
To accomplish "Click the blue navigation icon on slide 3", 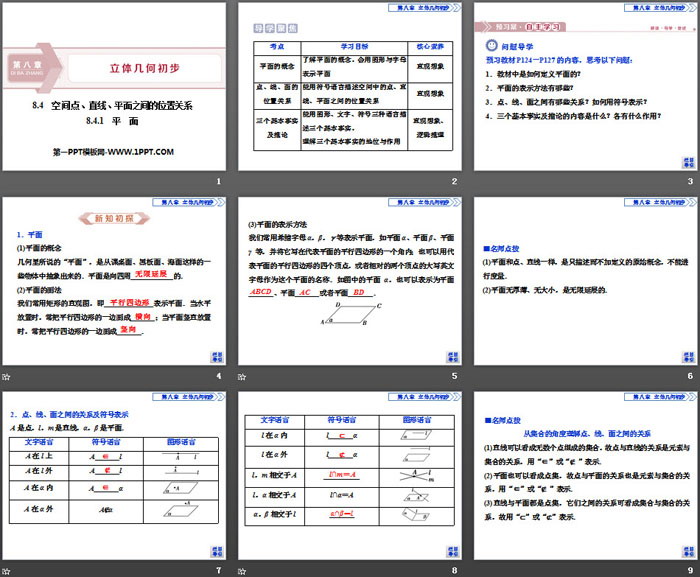I will pyautogui.click(x=688, y=163).
